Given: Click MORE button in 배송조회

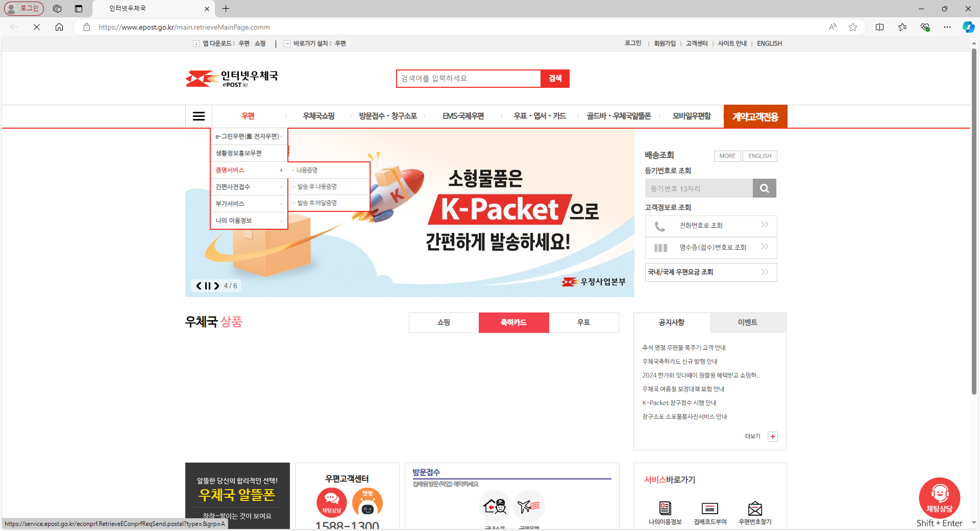Looking at the screenshot, I should tap(727, 156).
